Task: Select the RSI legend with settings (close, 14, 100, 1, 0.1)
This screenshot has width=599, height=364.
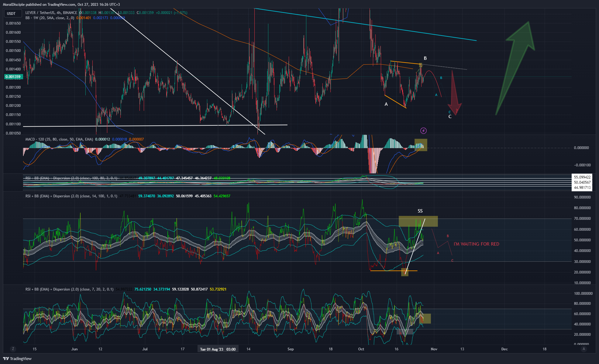Action: click(x=71, y=196)
